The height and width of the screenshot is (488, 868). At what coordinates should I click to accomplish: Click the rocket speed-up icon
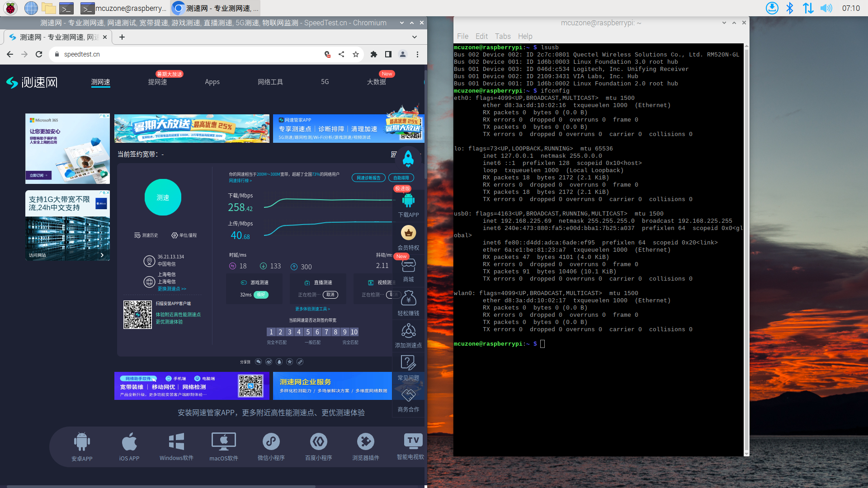pyautogui.click(x=408, y=159)
